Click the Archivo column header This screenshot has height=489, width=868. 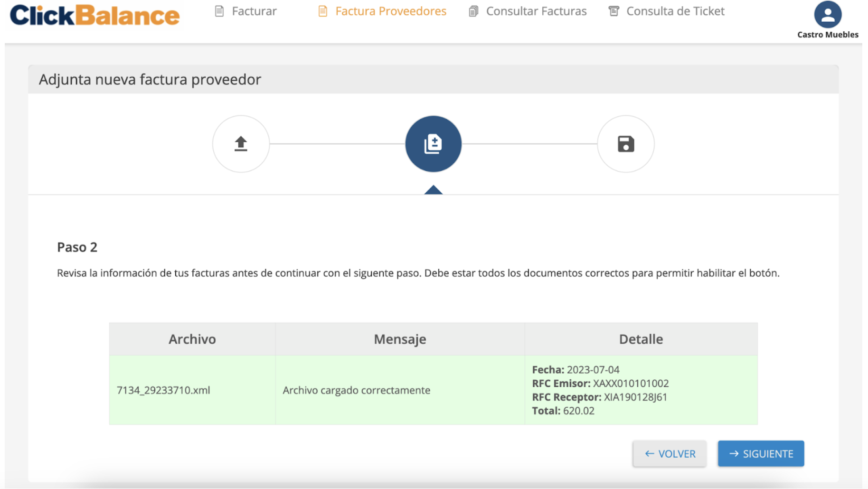[192, 339]
